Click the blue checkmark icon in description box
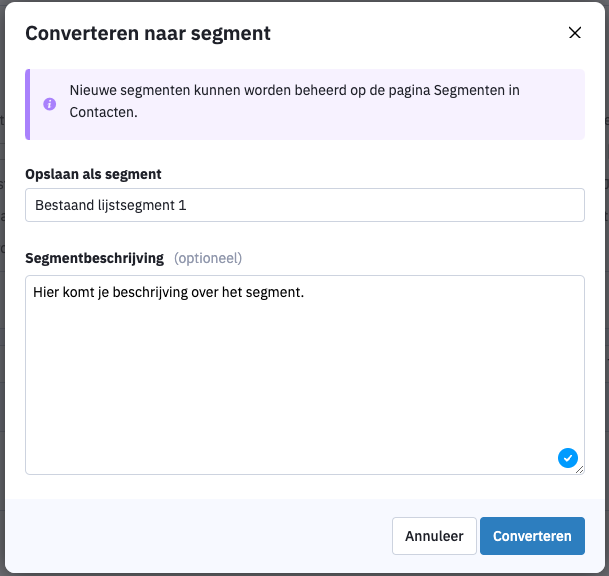The height and width of the screenshot is (576, 609). point(567,458)
